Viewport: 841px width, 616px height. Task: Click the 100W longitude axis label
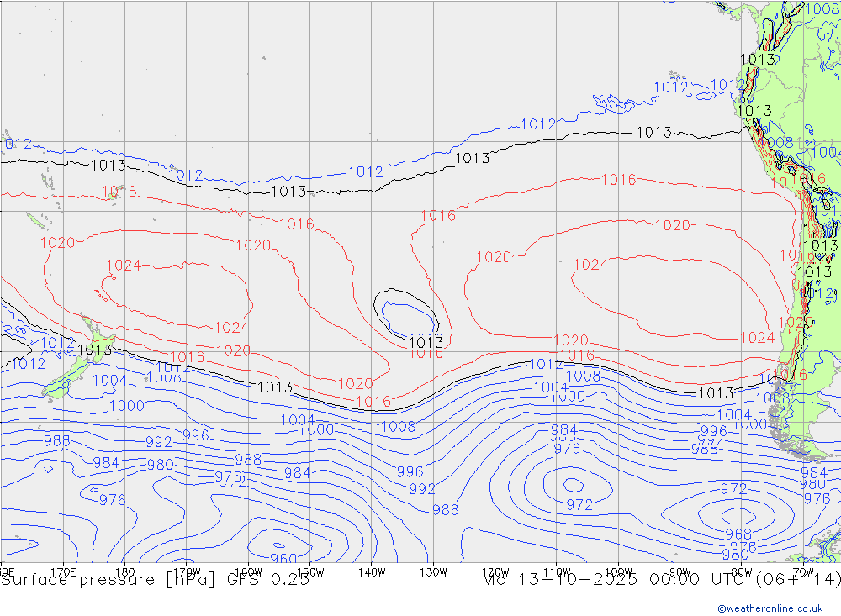[x=618, y=572]
